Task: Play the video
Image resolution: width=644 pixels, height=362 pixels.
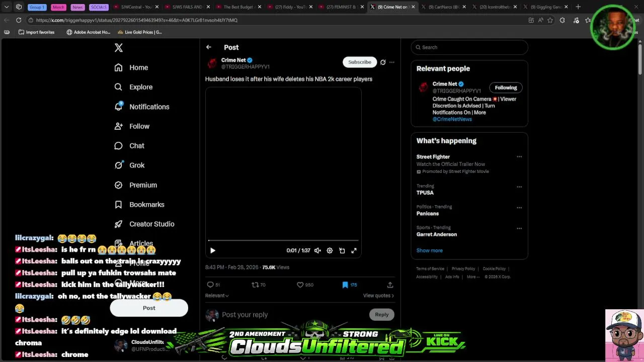Action: 213,250
